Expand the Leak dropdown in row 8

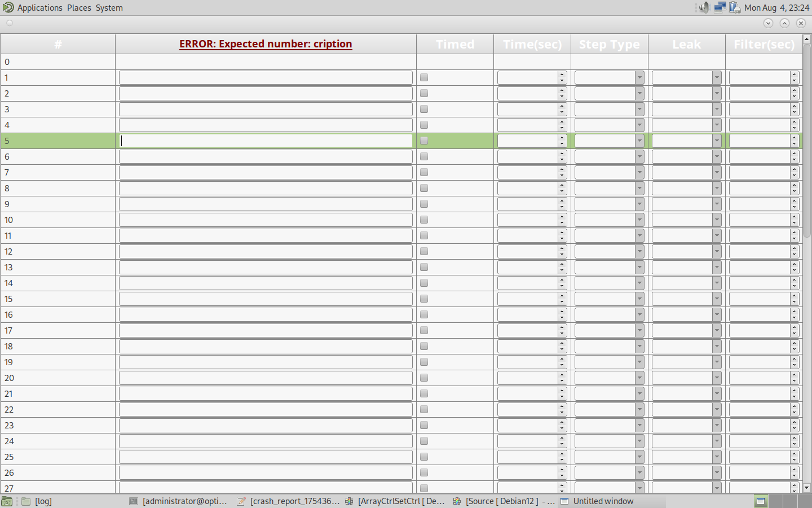686,189
